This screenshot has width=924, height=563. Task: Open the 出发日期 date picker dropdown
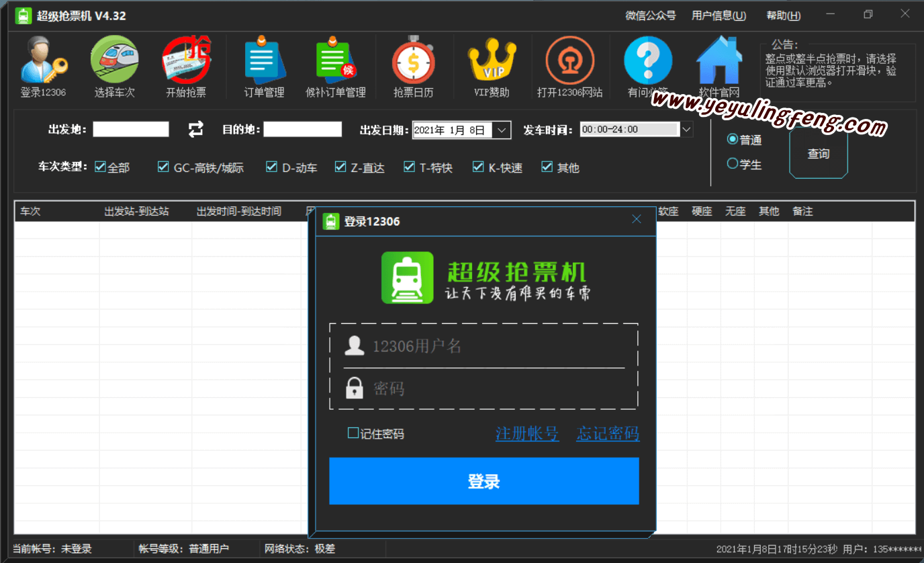502,130
